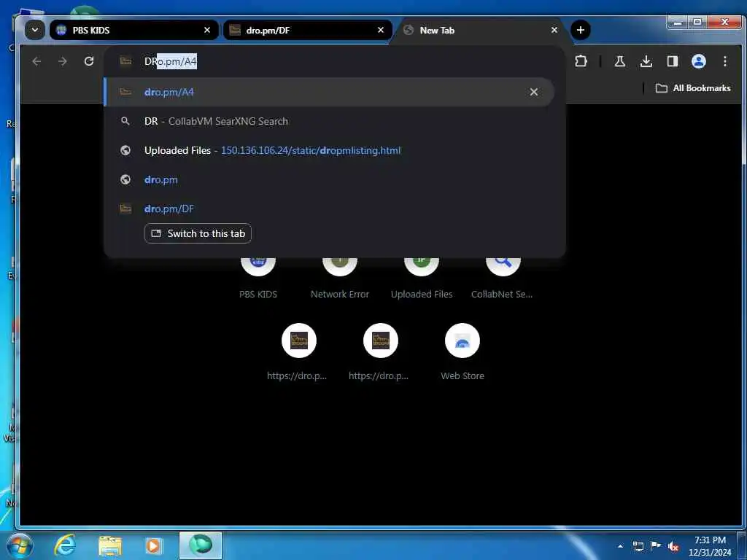Viewport: 747px width, 560px height.
Task: Click the browser taskbar button
Action: (201, 545)
